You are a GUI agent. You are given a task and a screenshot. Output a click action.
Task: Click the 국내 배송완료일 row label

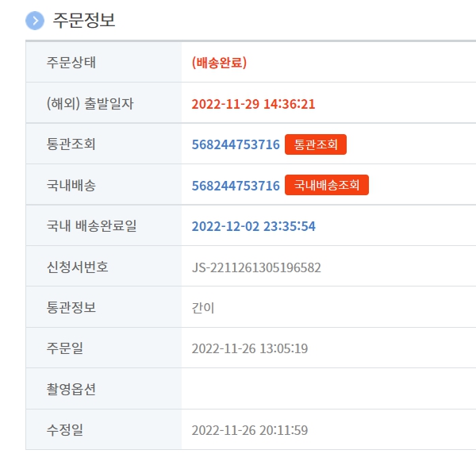pos(92,225)
